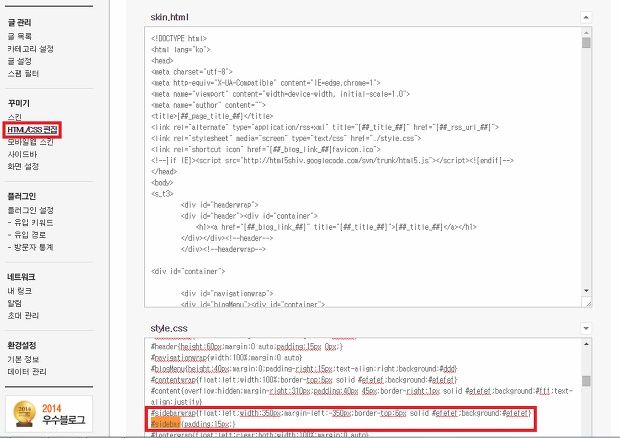Open 모바일웹 스킨 menu

click(30, 142)
